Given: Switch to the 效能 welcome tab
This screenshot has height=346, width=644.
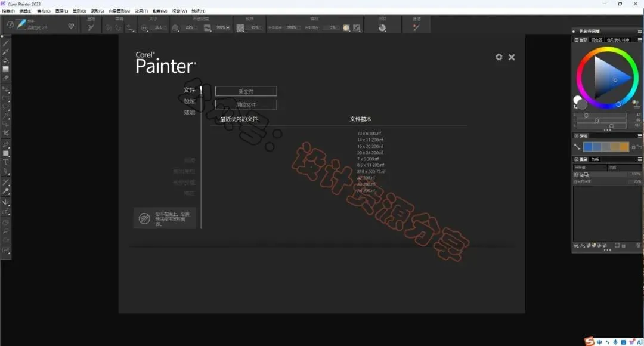Looking at the screenshot, I should coord(190,112).
